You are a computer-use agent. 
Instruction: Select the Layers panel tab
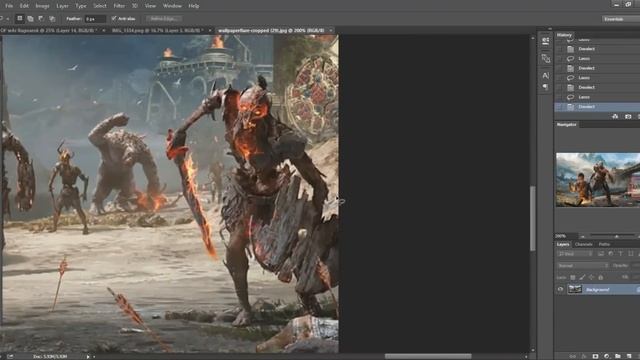(563, 244)
